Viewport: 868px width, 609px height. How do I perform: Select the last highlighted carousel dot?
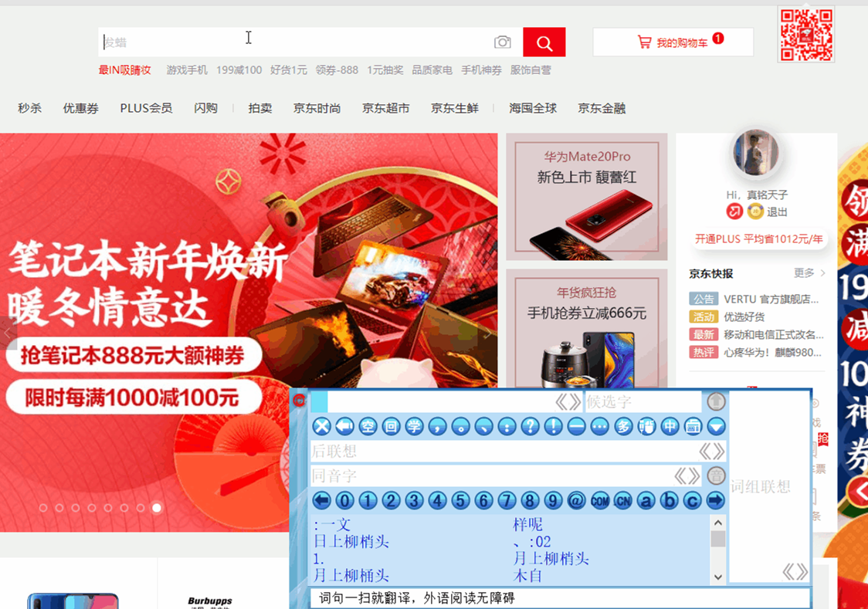coord(158,508)
